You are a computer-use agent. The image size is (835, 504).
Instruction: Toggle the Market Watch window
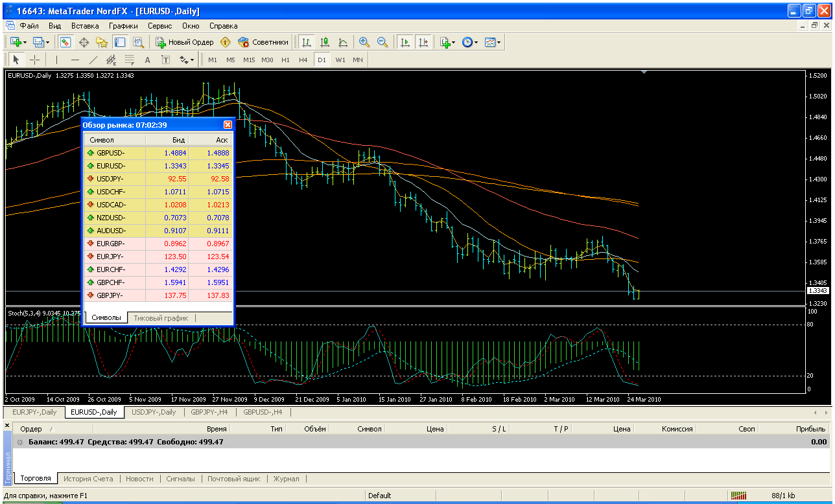[x=65, y=42]
